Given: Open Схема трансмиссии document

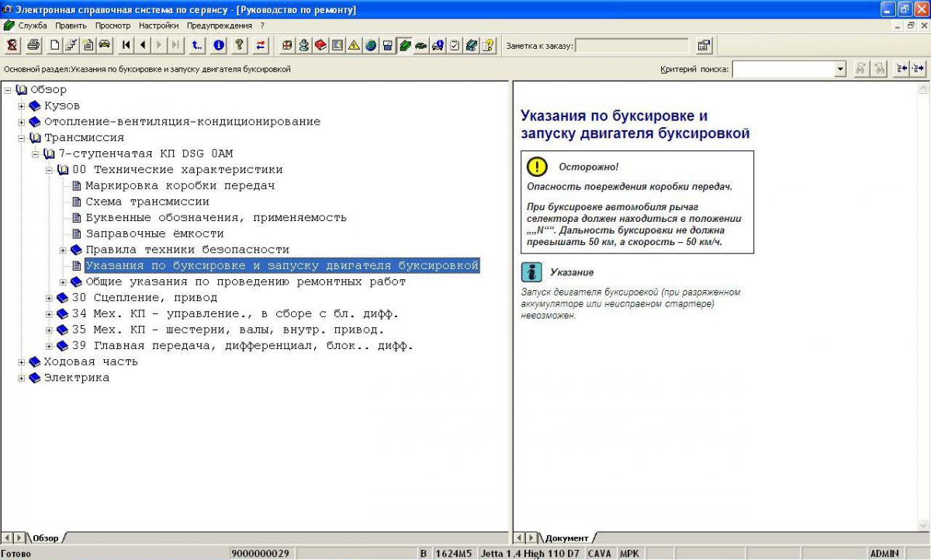Looking at the screenshot, I should 147,202.
